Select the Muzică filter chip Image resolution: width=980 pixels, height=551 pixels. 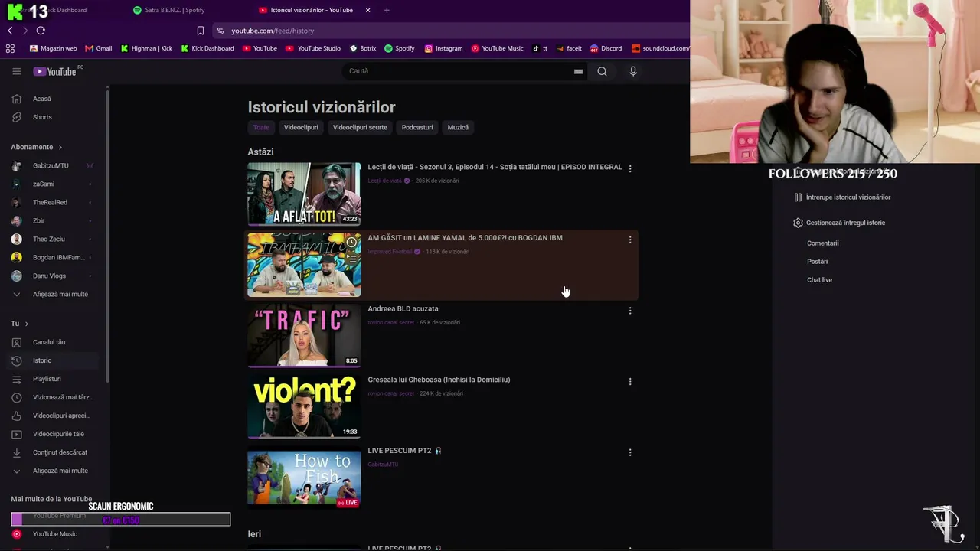point(458,127)
